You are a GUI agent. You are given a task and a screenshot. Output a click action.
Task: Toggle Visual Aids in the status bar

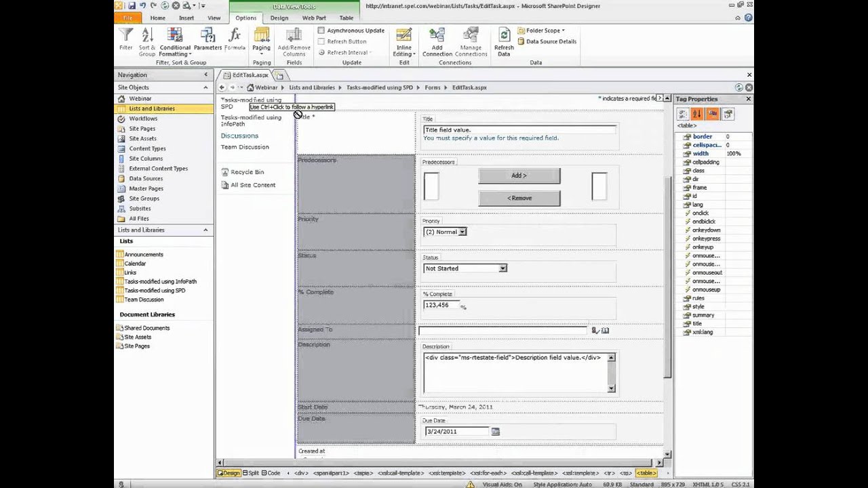[x=502, y=485]
